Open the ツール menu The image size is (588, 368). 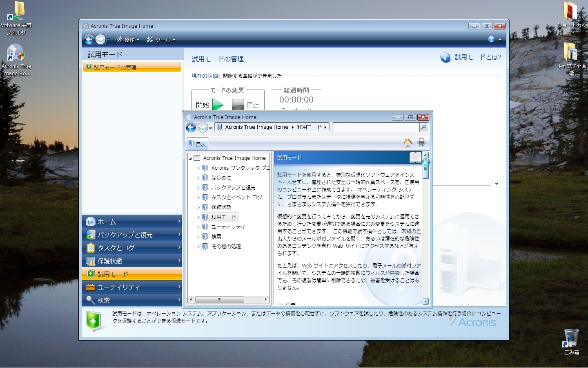click(x=161, y=40)
